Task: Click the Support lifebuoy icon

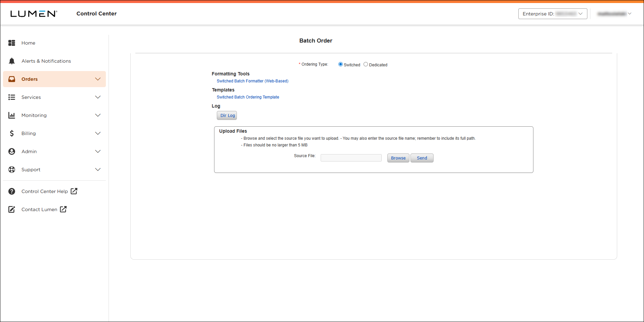Action: pos(12,170)
